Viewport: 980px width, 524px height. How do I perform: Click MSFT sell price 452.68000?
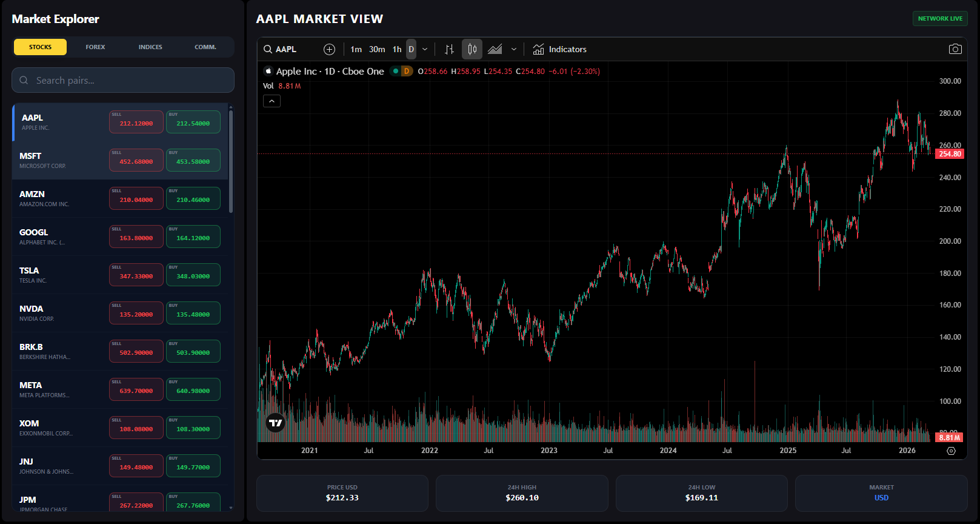[136, 160]
